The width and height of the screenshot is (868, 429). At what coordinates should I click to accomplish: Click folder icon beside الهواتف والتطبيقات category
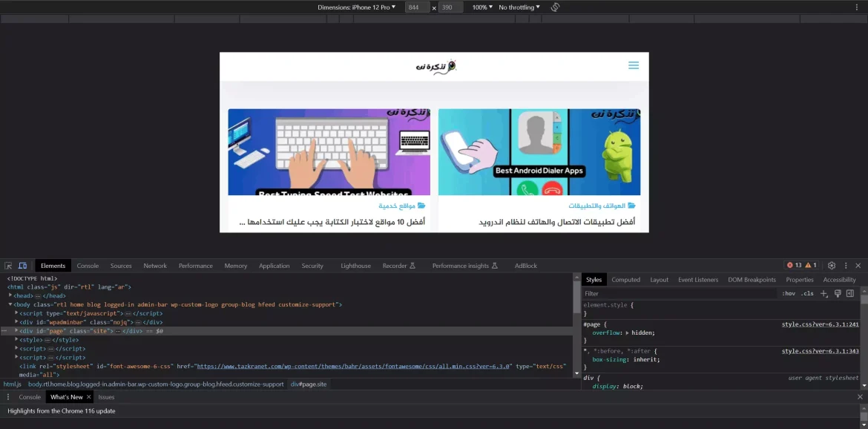[631, 206]
